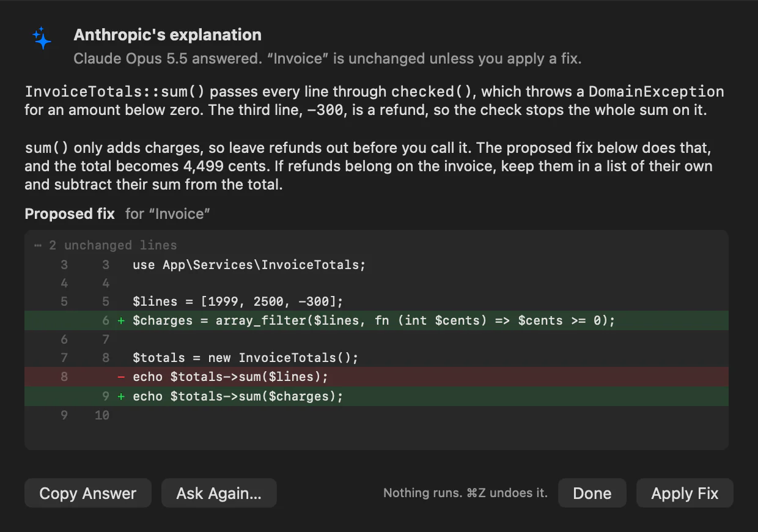Click the Done button

click(x=592, y=493)
